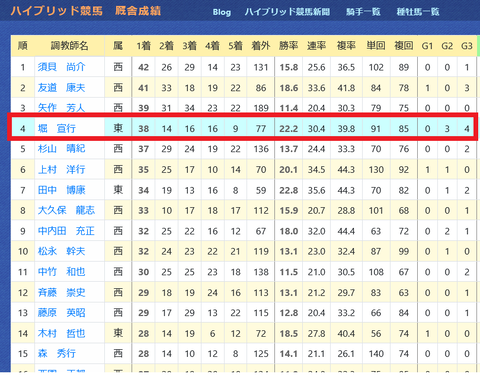Open trainer 松永 幹夫 page

coord(61,251)
